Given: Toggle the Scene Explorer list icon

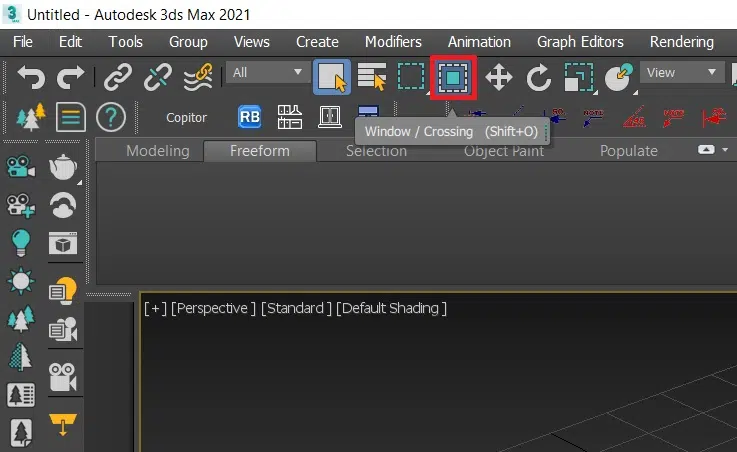Looking at the screenshot, I should 70,118.
